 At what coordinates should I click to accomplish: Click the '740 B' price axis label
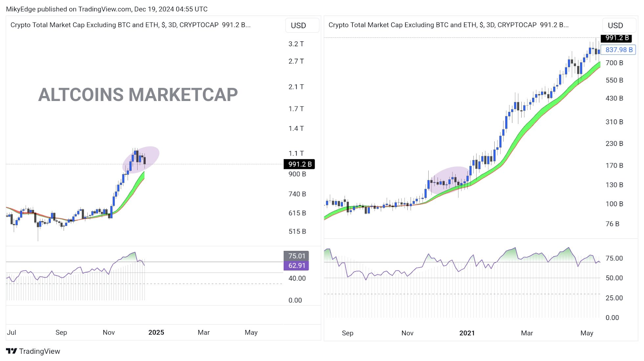click(297, 194)
